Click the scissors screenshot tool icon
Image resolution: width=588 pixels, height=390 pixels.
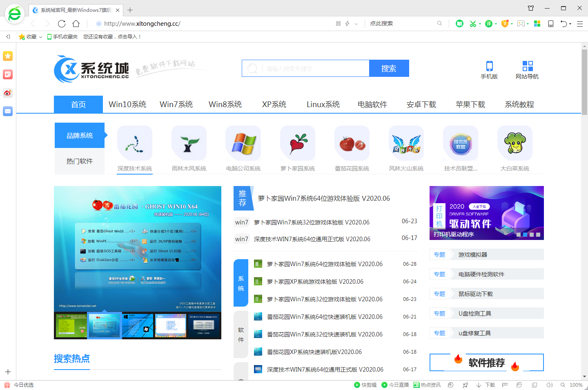pyautogui.click(x=473, y=24)
